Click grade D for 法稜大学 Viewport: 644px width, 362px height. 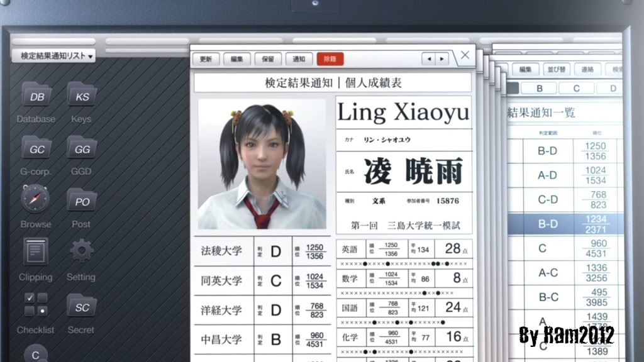(x=275, y=251)
